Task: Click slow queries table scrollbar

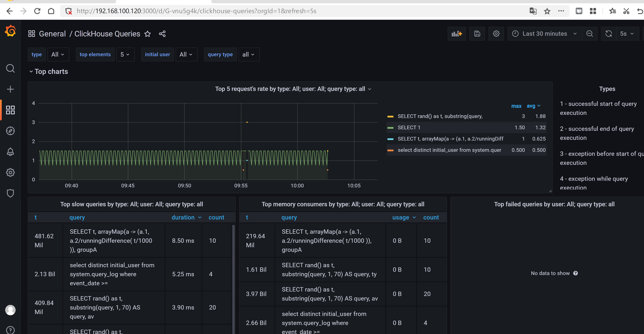Action: (x=233, y=279)
